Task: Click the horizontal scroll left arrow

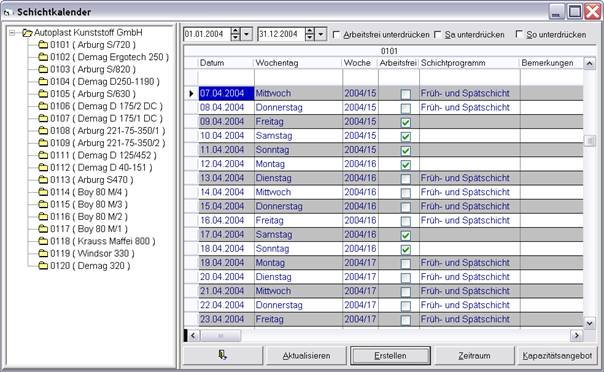Action: [193, 336]
